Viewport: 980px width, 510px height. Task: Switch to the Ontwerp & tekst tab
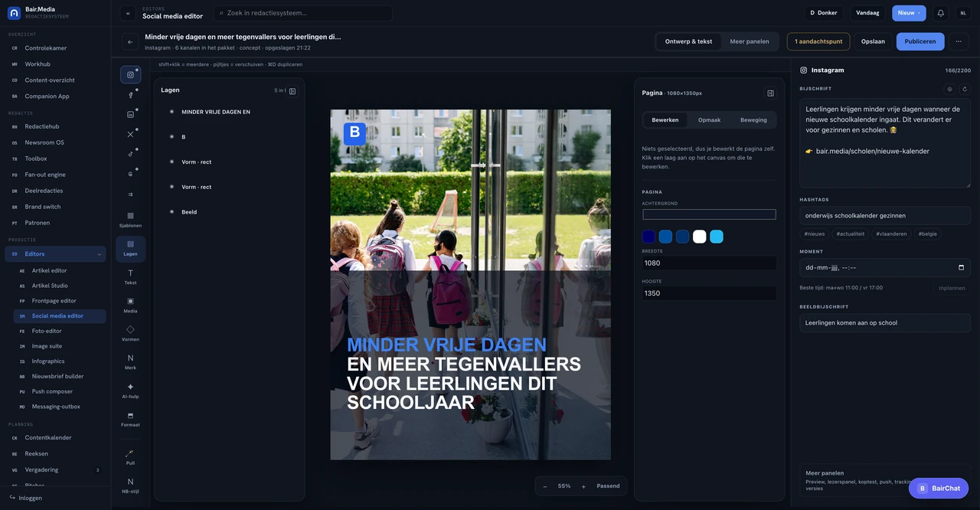(x=688, y=41)
